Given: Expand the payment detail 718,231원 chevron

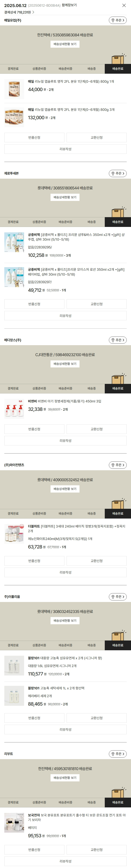Looking at the screenshot, I should (x=33, y=12).
